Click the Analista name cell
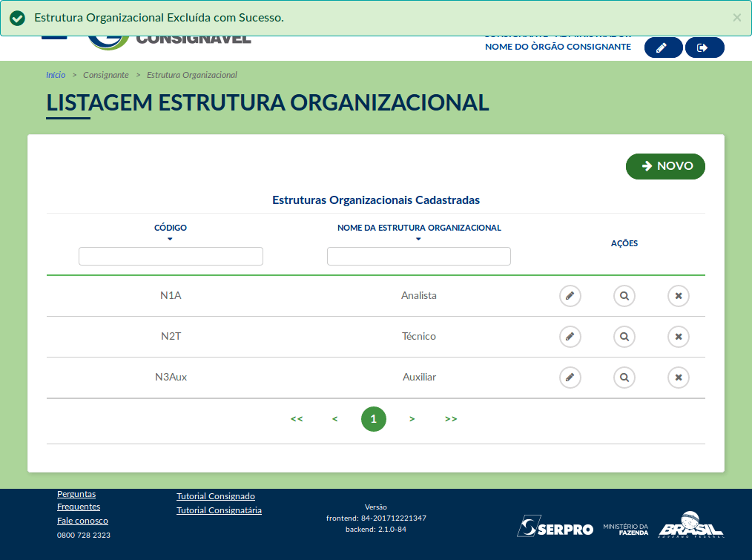This screenshot has width=752, height=560. pos(419,296)
